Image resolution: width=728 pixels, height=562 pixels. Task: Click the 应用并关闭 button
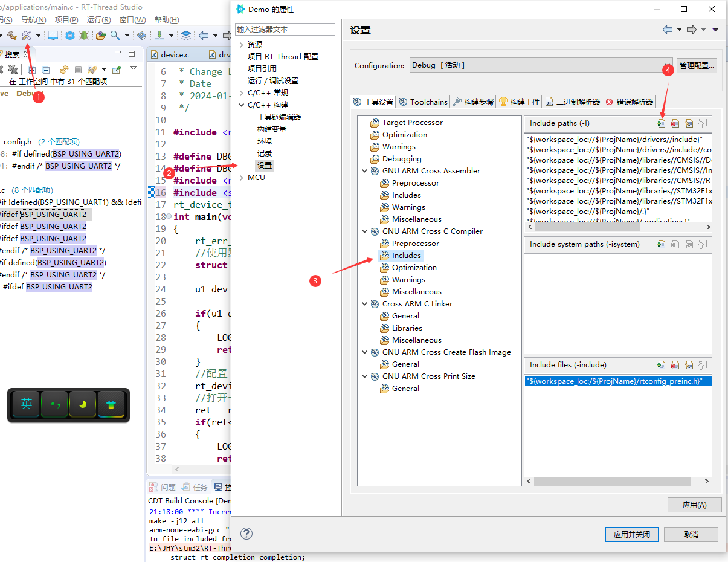(x=631, y=534)
